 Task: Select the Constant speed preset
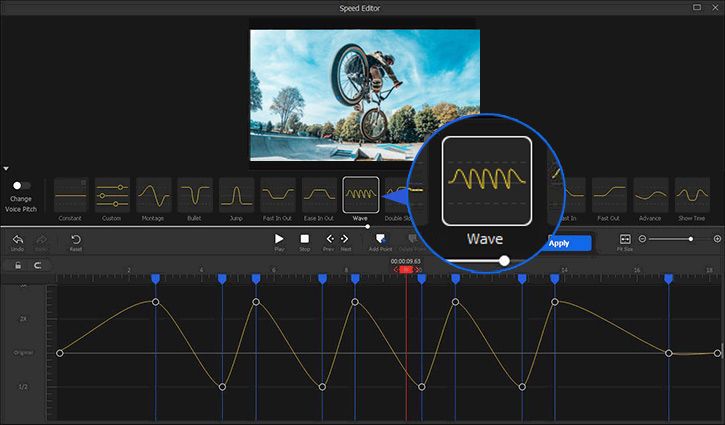click(71, 194)
